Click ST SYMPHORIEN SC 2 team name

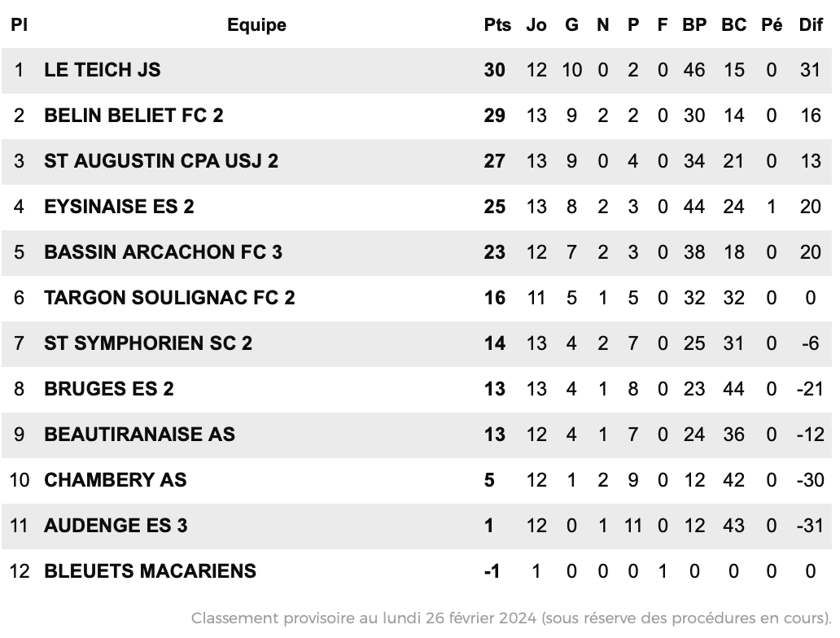pyautogui.click(x=148, y=343)
